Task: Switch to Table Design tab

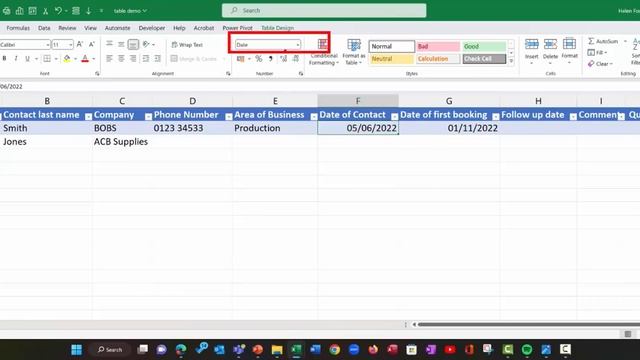Action: click(278, 28)
